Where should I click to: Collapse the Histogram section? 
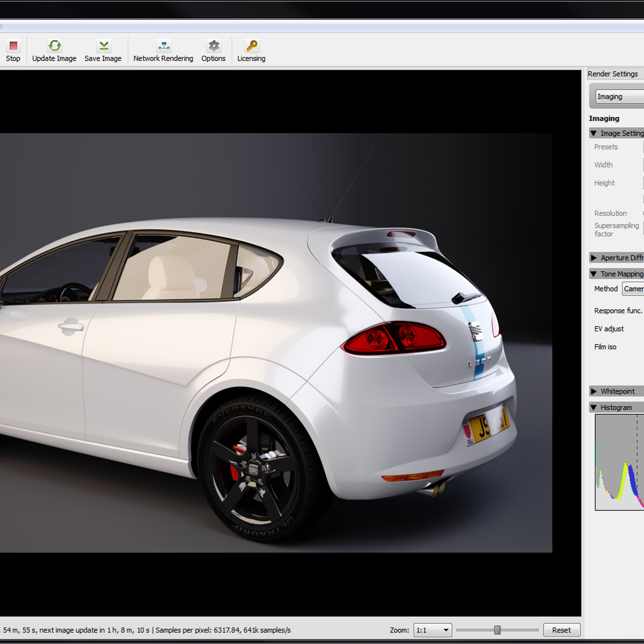(594, 407)
